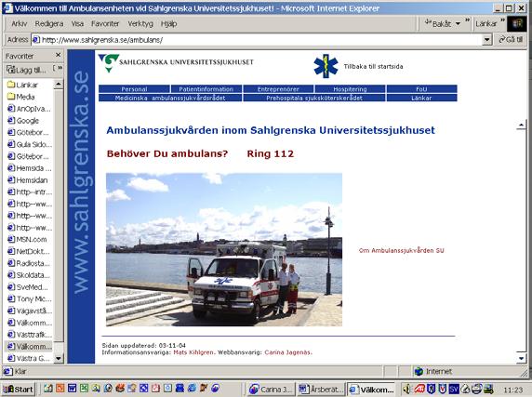Open the Redigera menu
The image size is (532, 397).
pyautogui.click(x=49, y=24)
